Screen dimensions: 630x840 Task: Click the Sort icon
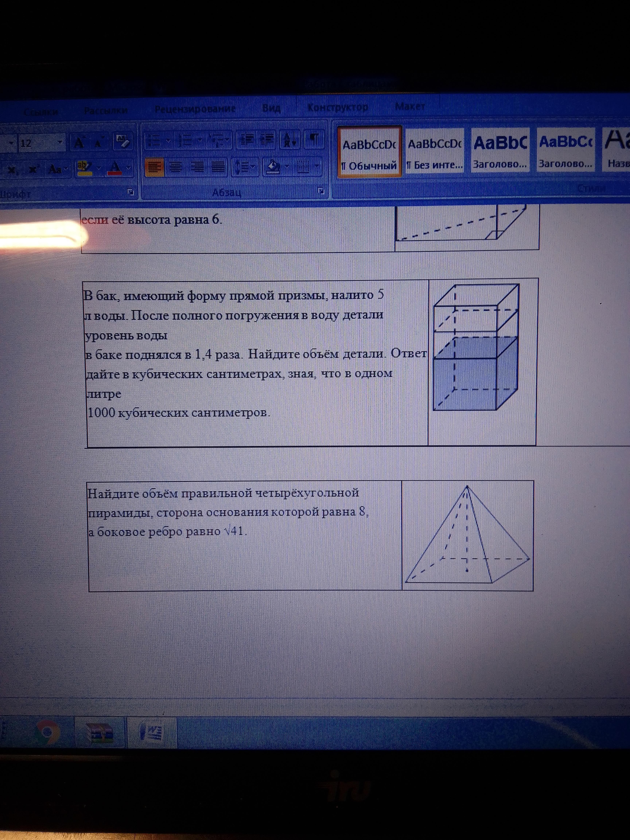[x=290, y=139]
